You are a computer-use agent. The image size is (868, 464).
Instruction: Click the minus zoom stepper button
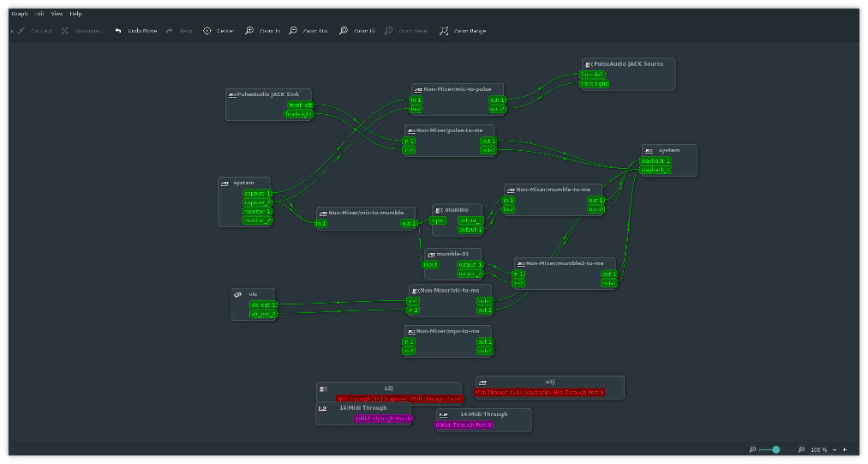pos(835,449)
